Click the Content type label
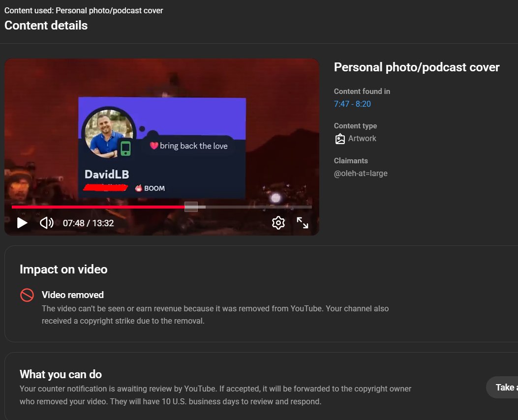Image resolution: width=518 pixels, height=420 pixels. pos(355,126)
